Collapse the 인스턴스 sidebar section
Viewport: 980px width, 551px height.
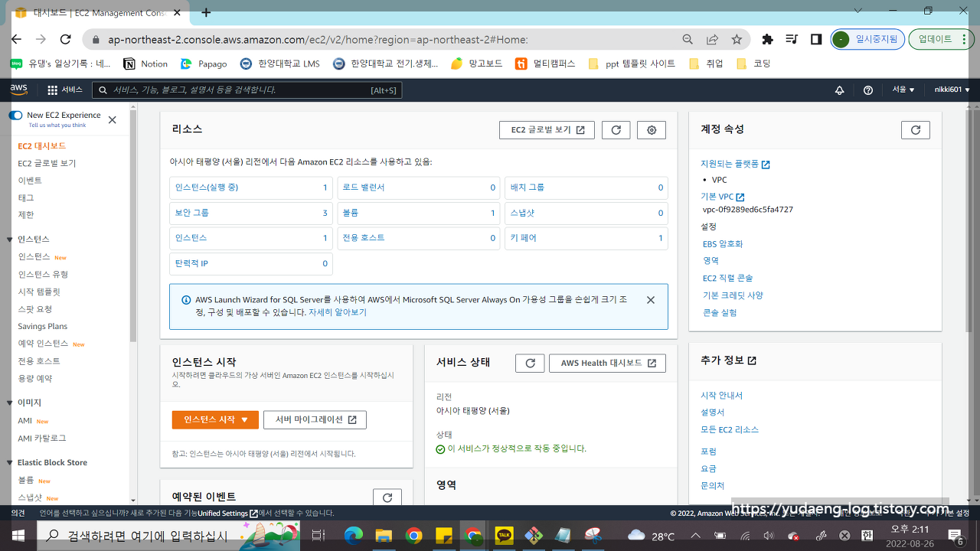tap(11, 240)
